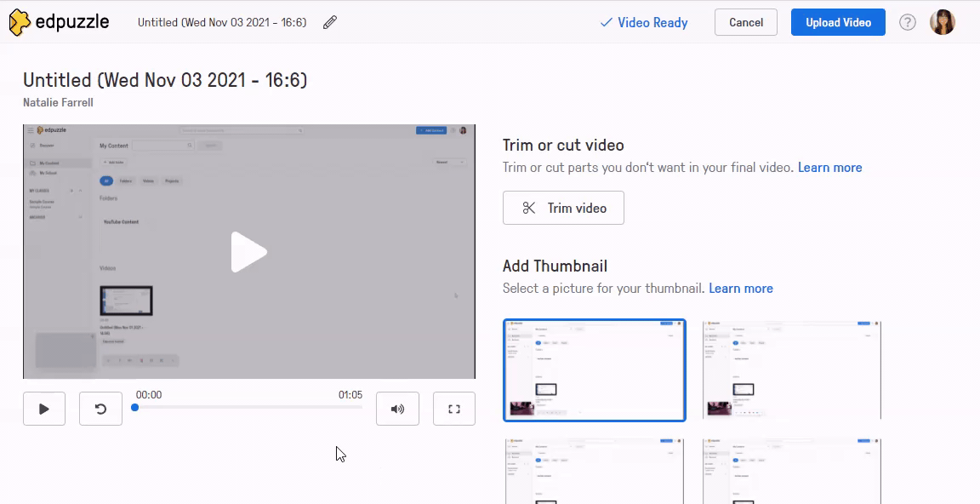Enter fullscreen mode
Image resolution: width=980 pixels, height=504 pixels.
(454, 409)
